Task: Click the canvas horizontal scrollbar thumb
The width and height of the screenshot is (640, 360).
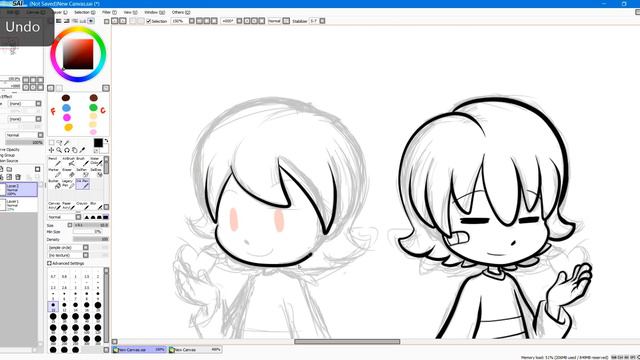Action: 347,342
